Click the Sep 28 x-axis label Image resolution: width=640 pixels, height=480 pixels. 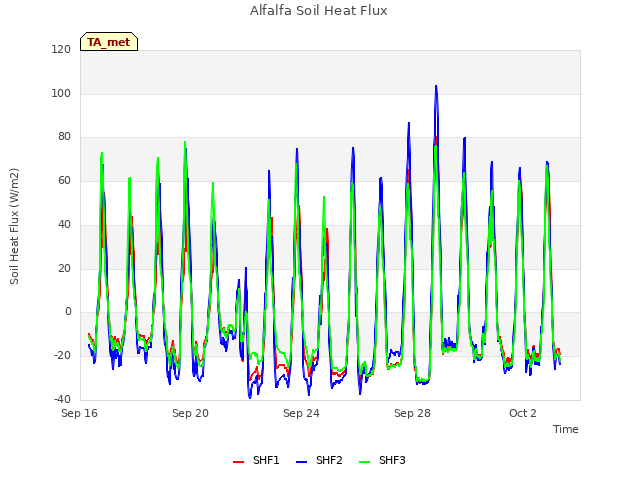tap(412, 413)
